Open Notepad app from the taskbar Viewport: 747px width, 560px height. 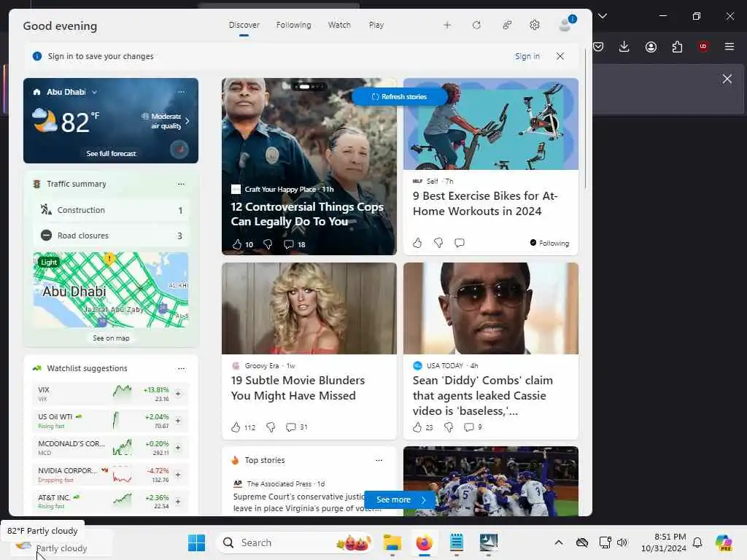[x=457, y=542]
